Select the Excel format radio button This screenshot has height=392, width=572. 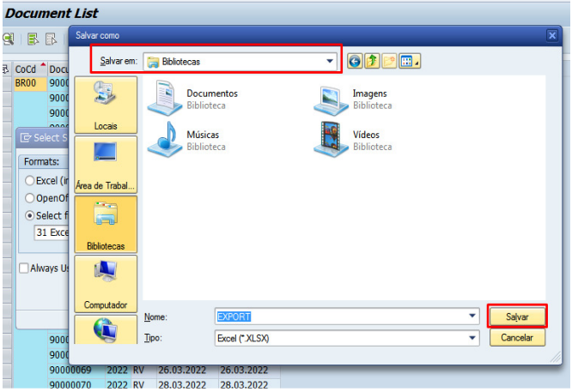point(29,181)
